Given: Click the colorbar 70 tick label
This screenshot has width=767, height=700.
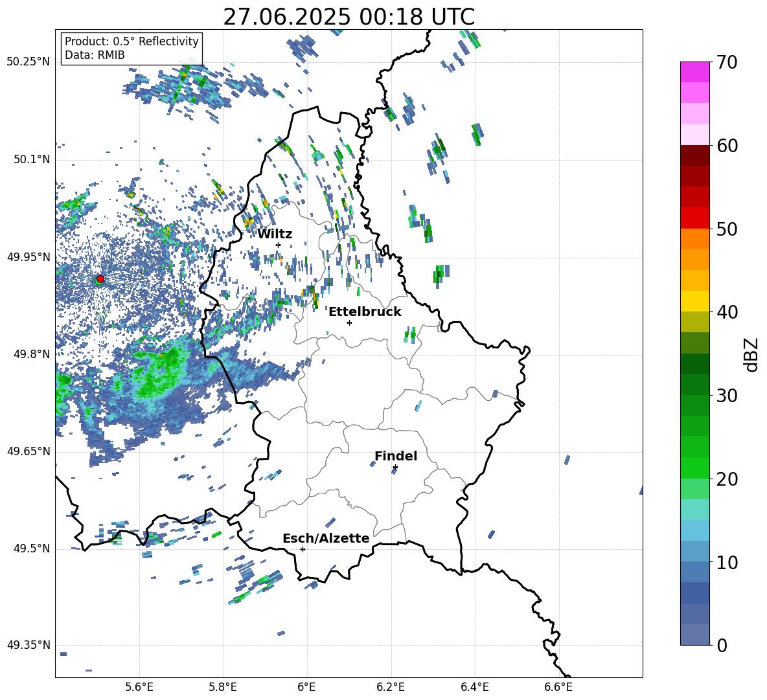Looking at the screenshot, I should [727, 63].
